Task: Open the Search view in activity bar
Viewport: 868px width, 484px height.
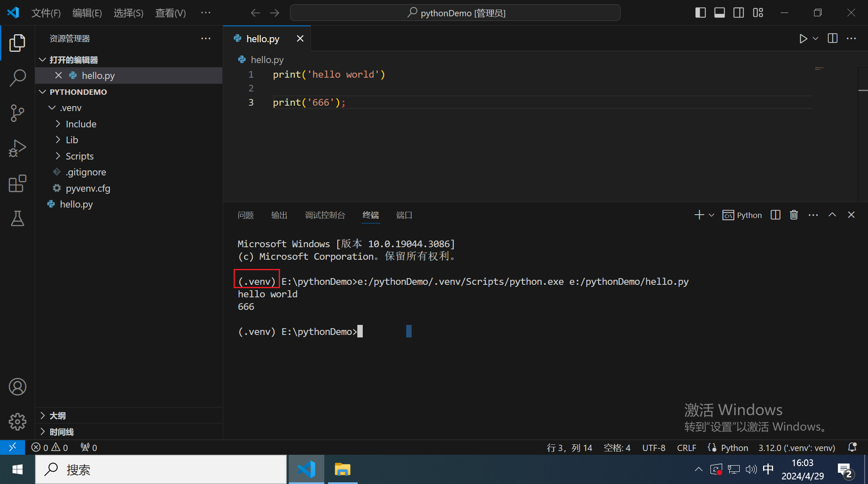Action: coord(17,78)
